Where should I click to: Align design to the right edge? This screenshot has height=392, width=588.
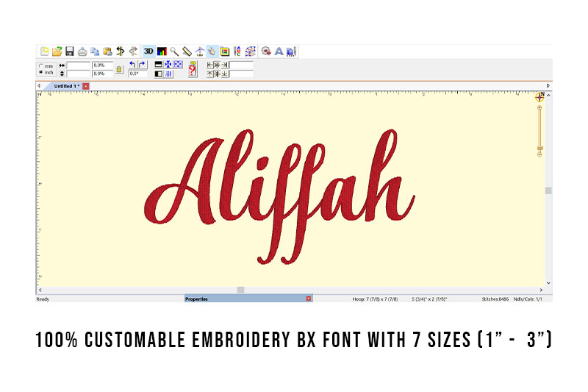tap(225, 65)
